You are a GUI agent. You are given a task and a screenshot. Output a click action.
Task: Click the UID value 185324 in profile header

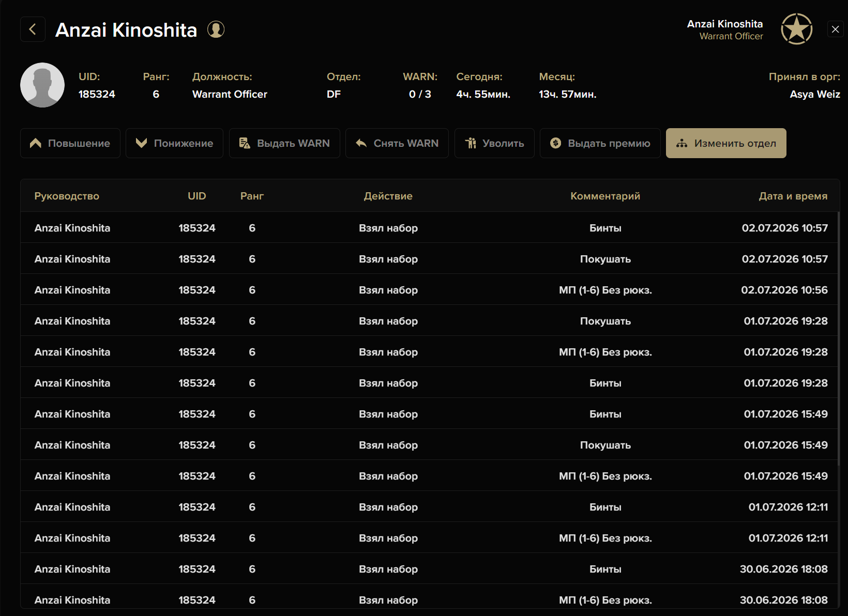click(97, 94)
